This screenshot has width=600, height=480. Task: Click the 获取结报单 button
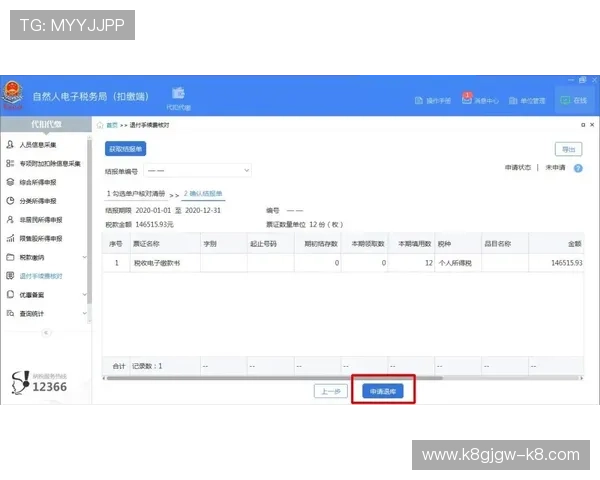126,149
